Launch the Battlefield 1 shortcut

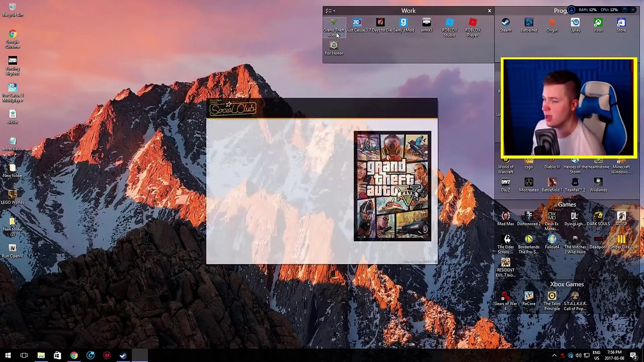[x=552, y=185]
